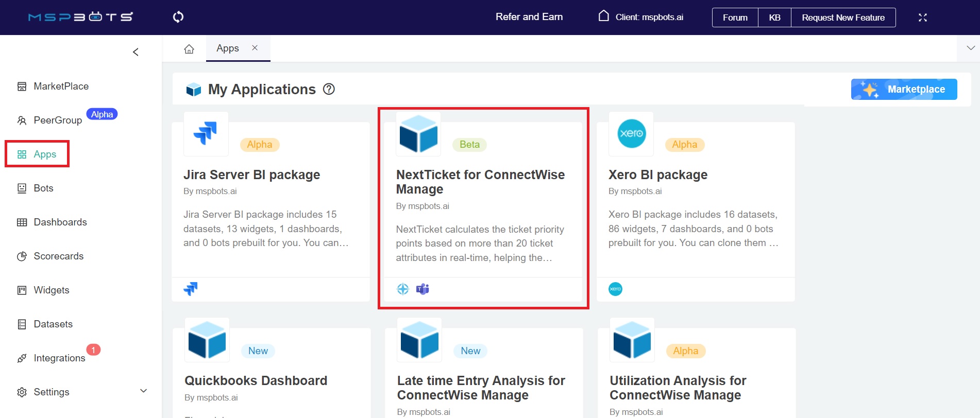Click the Jira logo on Jira Server card

coord(206,134)
